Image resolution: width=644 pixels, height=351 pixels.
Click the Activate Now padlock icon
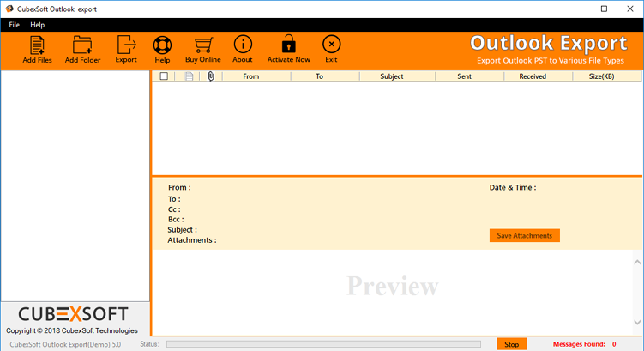(288, 45)
